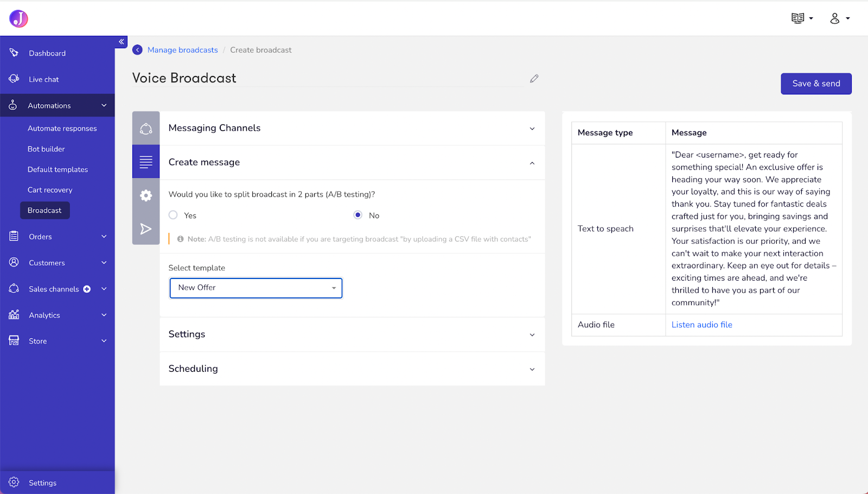The height and width of the screenshot is (494, 868).
Task: Expand the Settings section panel
Action: (x=352, y=334)
